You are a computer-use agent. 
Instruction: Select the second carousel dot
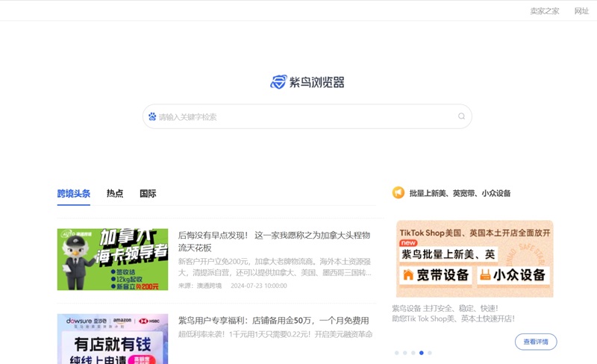pos(404,353)
